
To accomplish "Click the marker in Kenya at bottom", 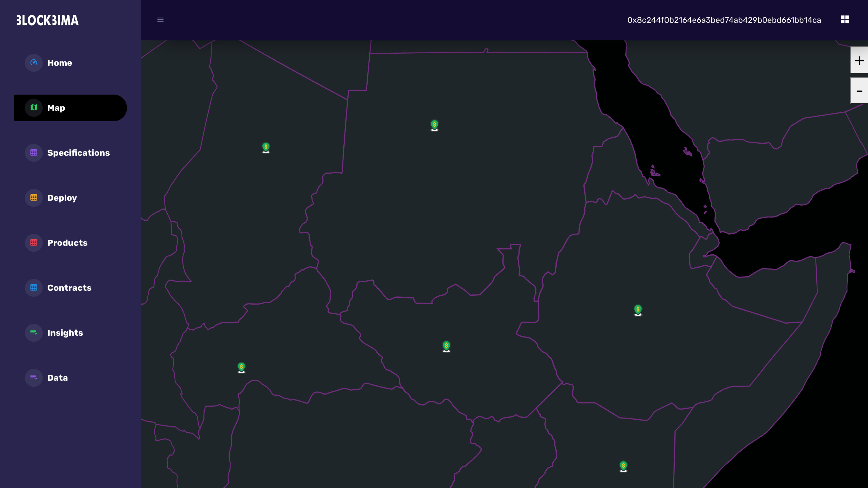I will tap(623, 466).
